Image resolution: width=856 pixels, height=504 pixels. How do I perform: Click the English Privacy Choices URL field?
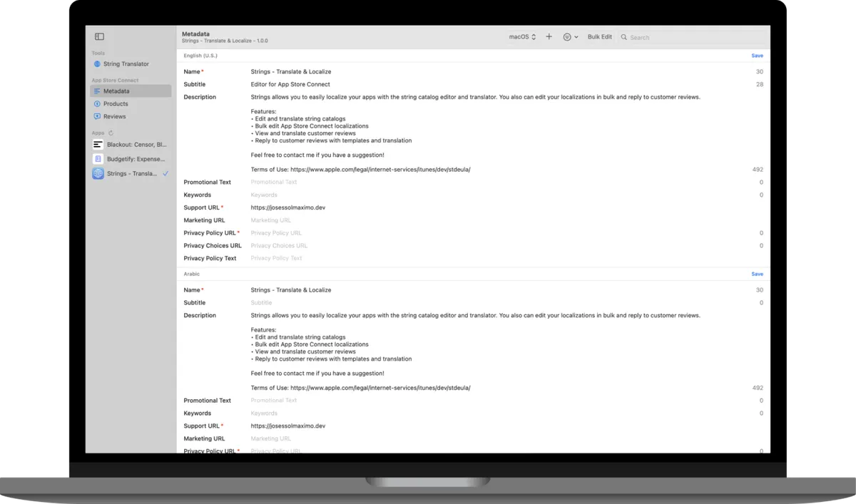499,246
